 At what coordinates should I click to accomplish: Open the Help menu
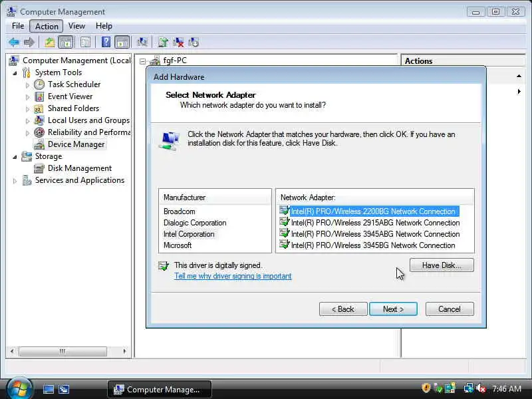104,26
